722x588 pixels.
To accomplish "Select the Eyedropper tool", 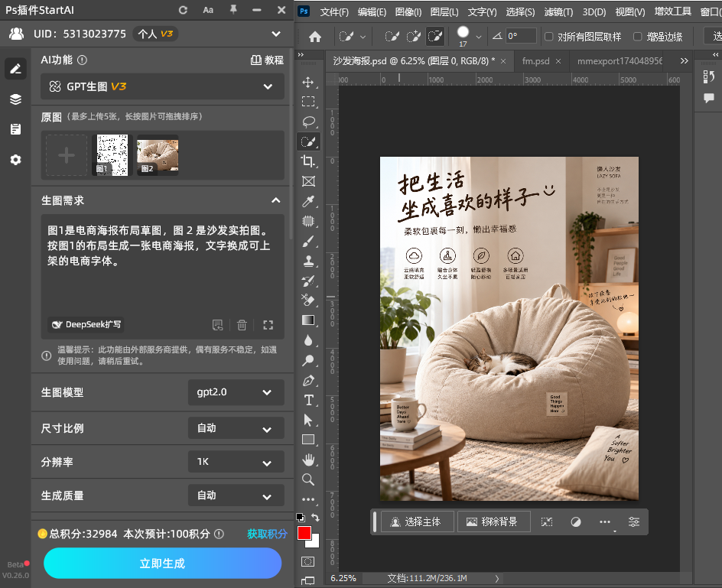I will (308, 201).
